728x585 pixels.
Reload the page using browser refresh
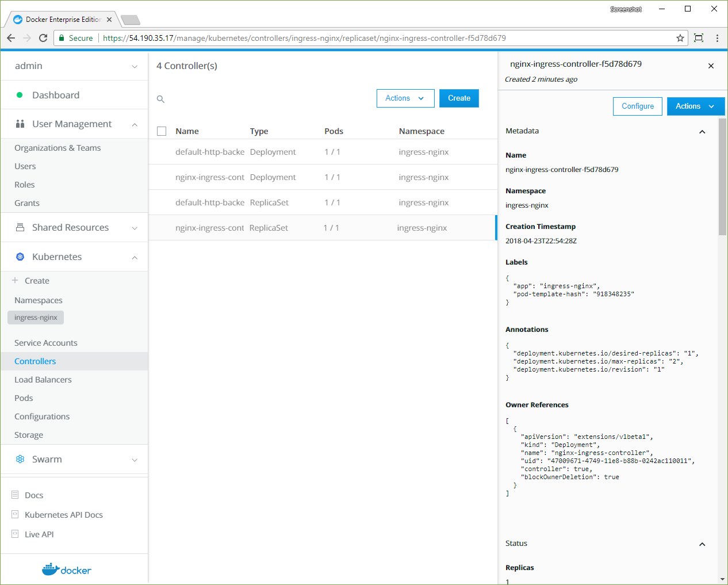(43, 38)
